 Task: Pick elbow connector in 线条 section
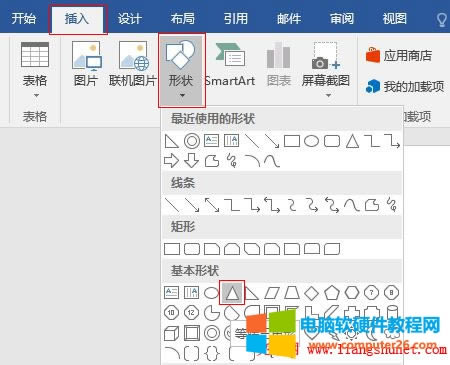click(x=232, y=205)
